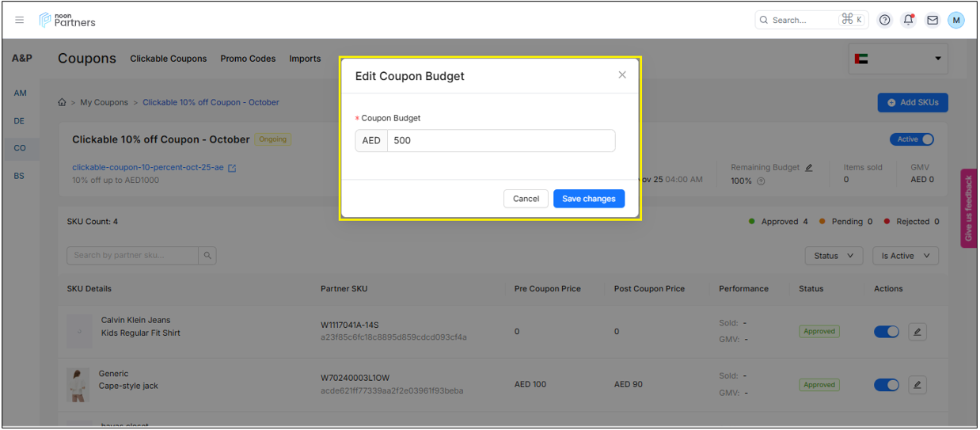
Task: Open the Clickable Coupons tab
Action: (168, 59)
